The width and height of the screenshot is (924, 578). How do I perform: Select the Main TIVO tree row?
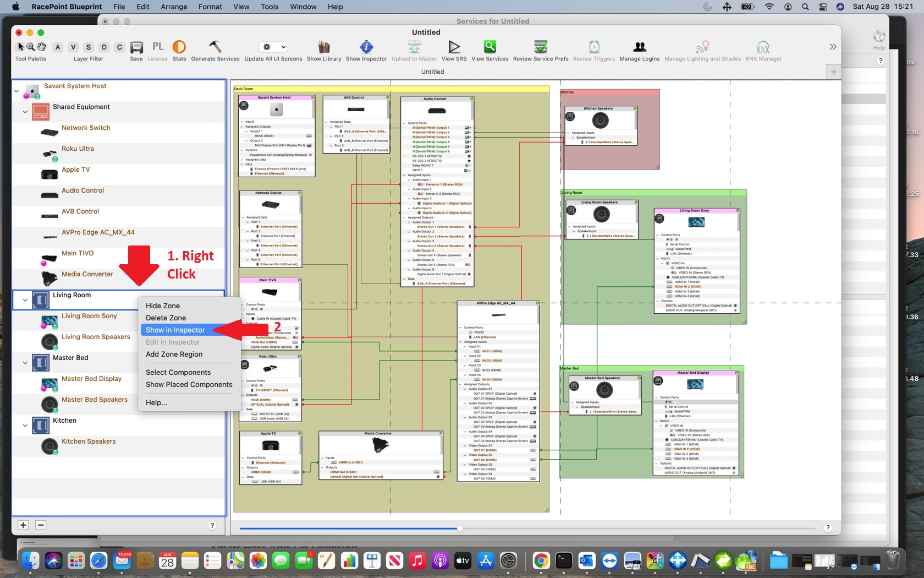[119, 254]
